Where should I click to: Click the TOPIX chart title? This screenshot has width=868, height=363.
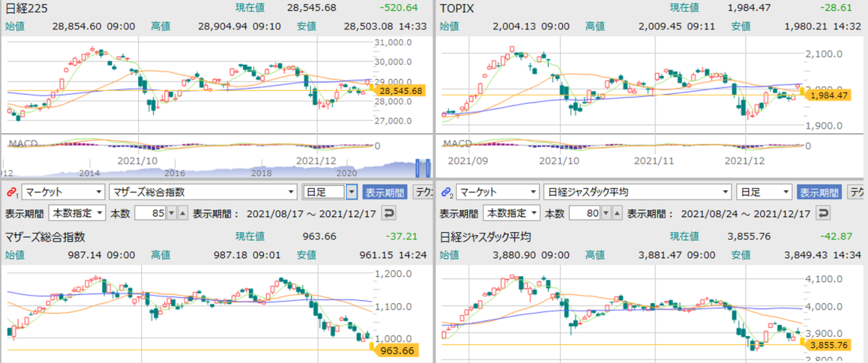point(457,8)
